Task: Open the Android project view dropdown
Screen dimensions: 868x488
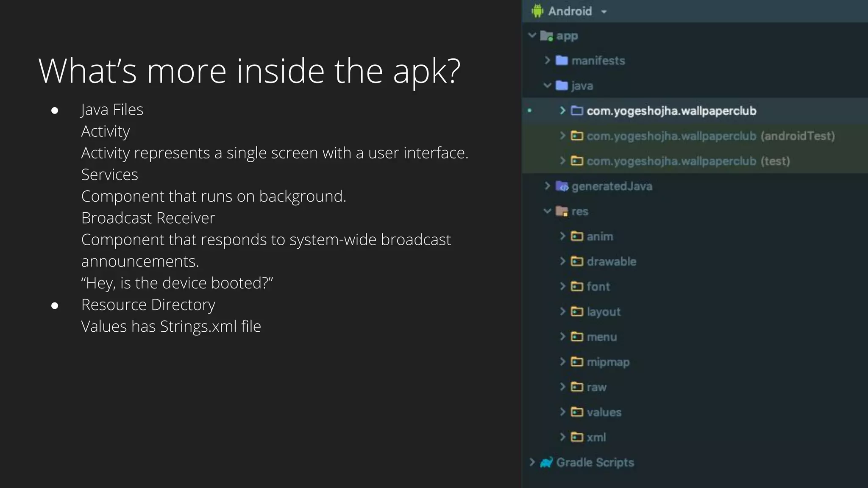Action: [604, 11]
